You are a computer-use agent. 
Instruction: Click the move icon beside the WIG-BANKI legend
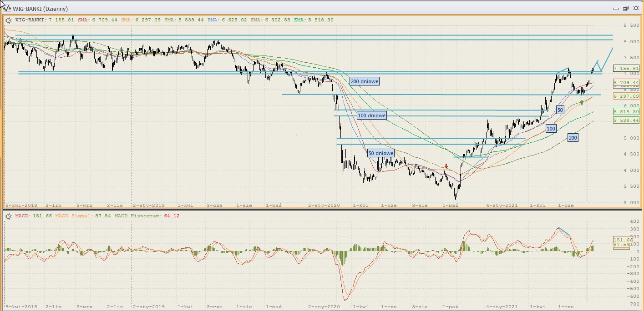[8, 20]
